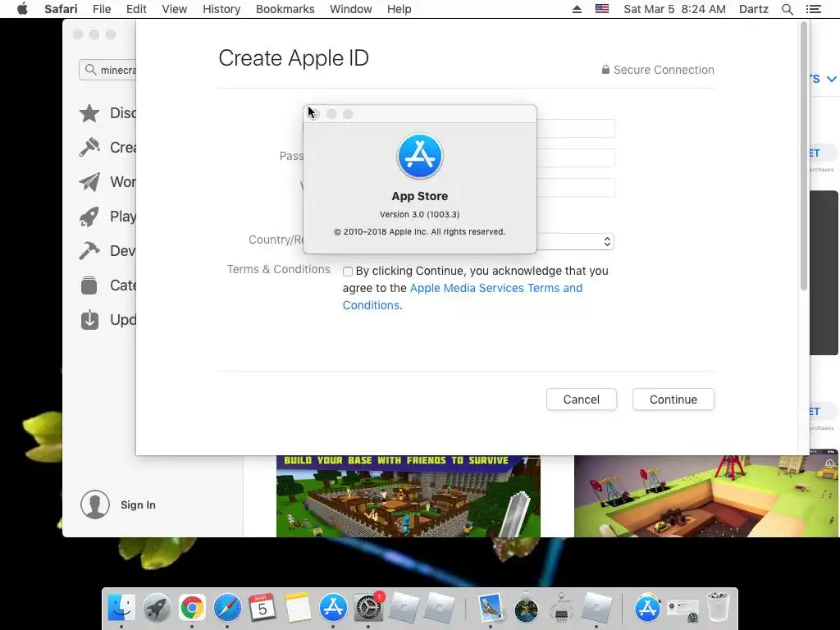
Task: Open the Apple menu
Action: [22, 9]
